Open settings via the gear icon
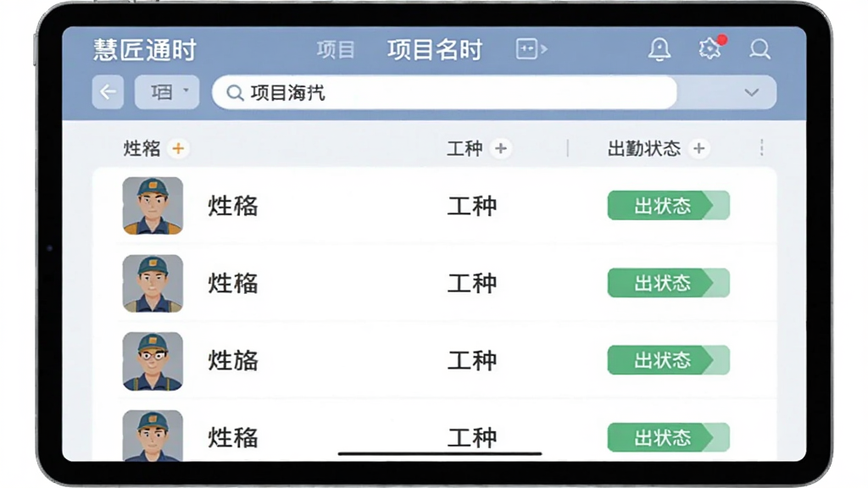Viewport: 868px width, 488px height. tap(710, 48)
